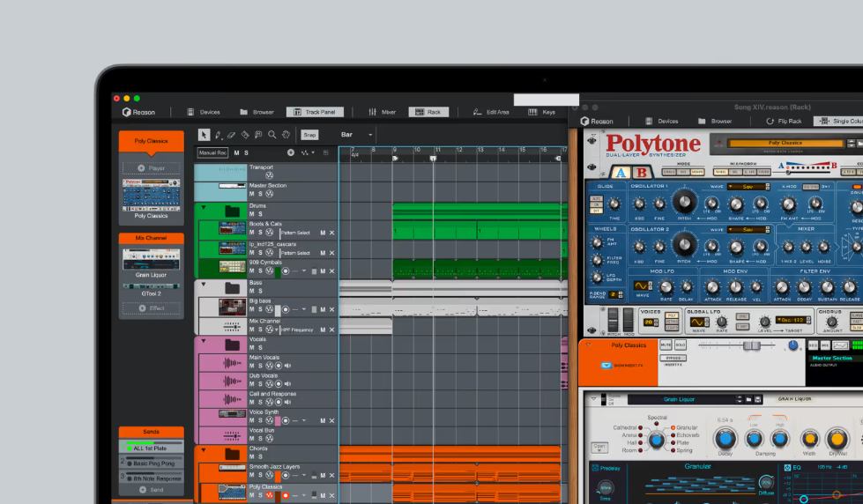863x504 pixels.
Task: Collapse the Vocals folder track
Action: coord(204,341)
